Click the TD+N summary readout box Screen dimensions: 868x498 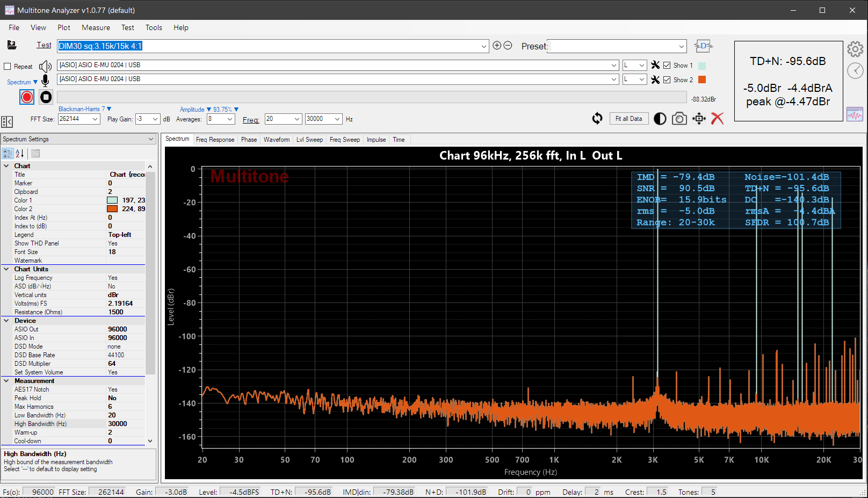coord(788,81)
